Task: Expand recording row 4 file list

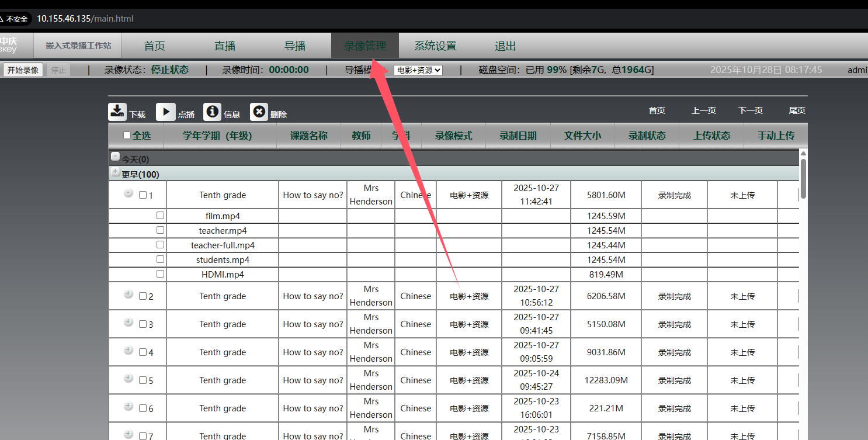Action: [129, 351]
